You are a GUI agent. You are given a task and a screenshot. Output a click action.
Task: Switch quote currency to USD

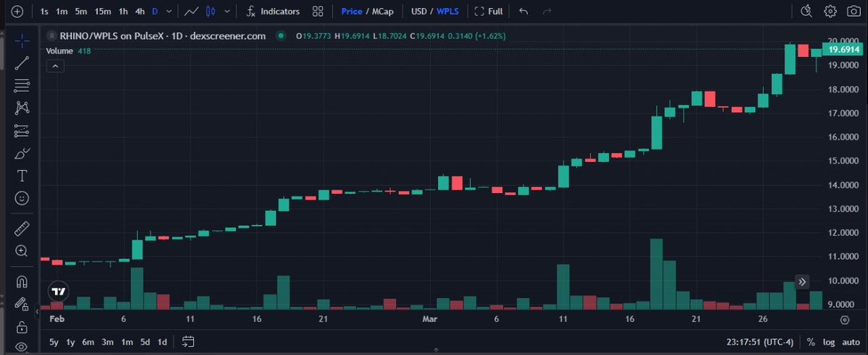pos(419,11)
